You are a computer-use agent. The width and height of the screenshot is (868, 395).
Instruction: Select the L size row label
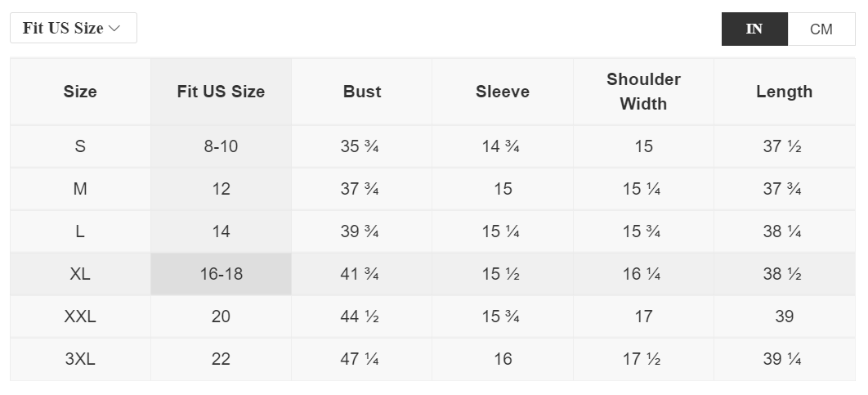point(80,231)
